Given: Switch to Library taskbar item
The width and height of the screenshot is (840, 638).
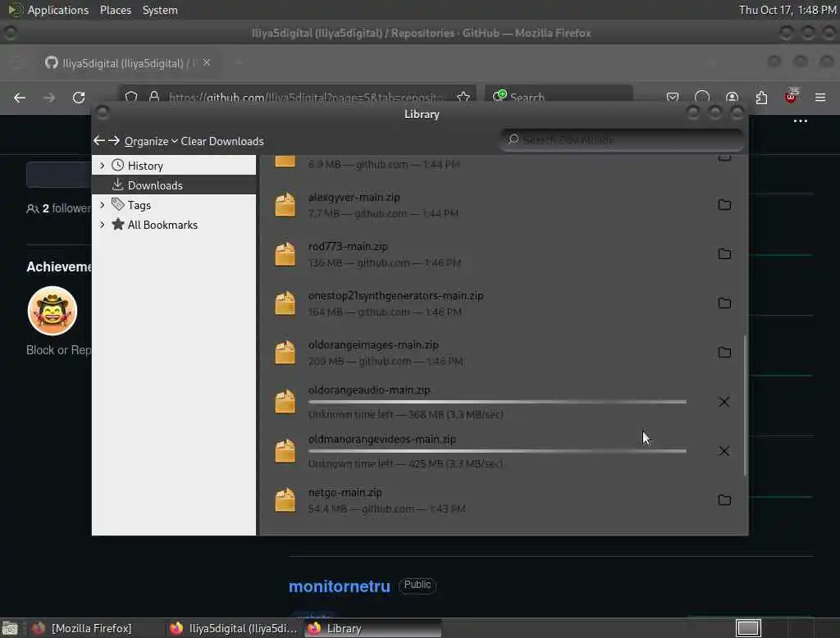Looking at the screenshot, I should point(373,628).
